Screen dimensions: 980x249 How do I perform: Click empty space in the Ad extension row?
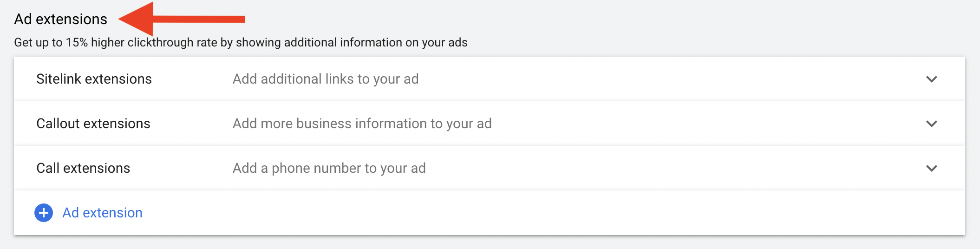click(511, 213)
